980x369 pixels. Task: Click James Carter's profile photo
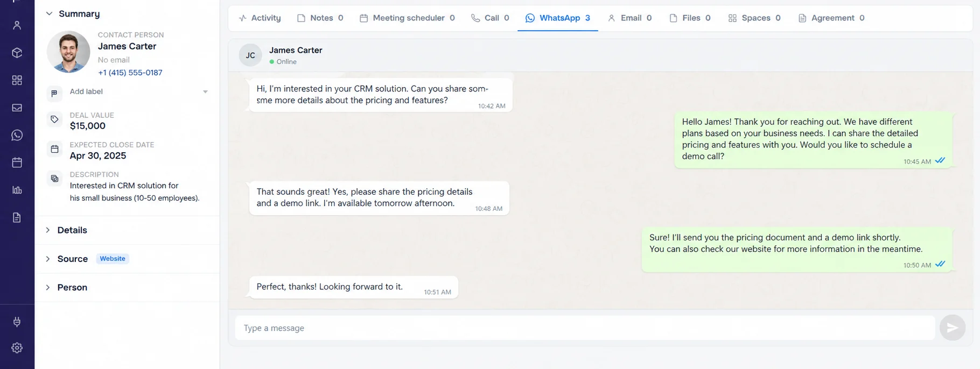tap(68, 52)
